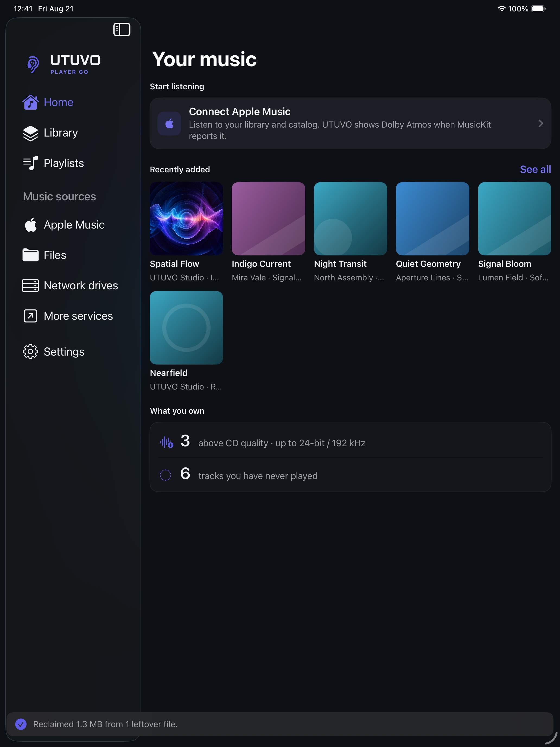Click the Network drives server icon
This screenshot has height=747, width=560.
[30, 285]
